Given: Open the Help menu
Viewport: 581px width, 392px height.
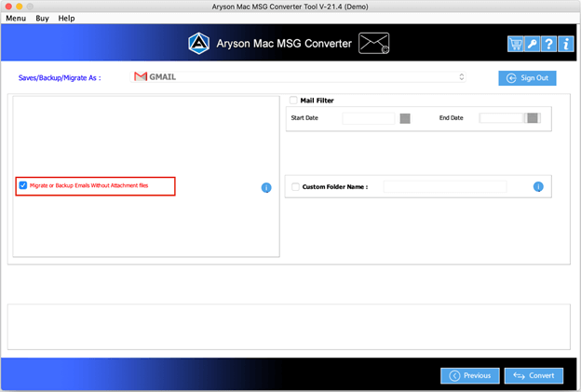Looking at the screenshot, I should (x=66, y=18).
